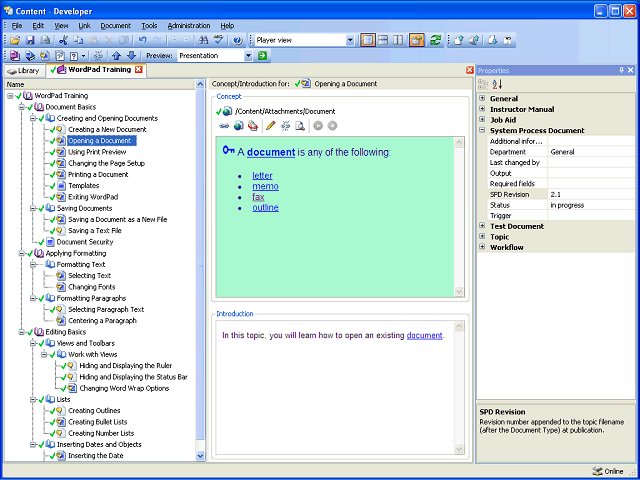This screenshot has width=640, height=480.
Task: Click the Cut scissors icon
Action: point(63,40)
